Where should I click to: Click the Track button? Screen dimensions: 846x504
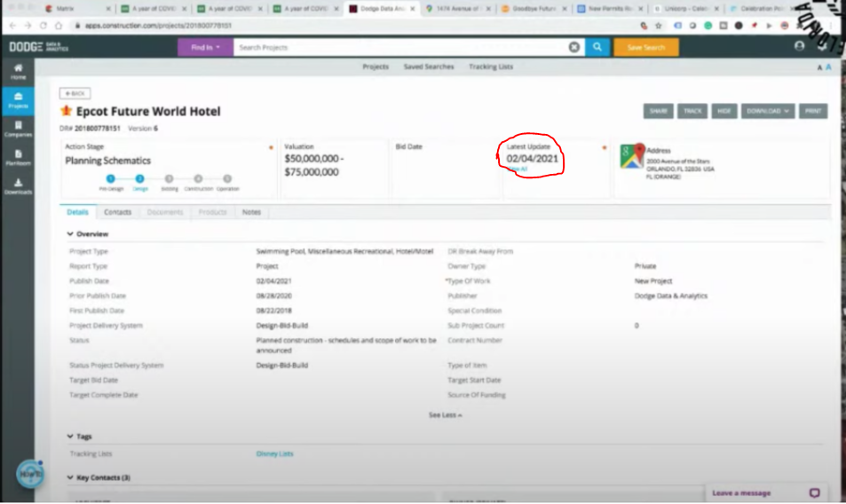pos(692,111)
